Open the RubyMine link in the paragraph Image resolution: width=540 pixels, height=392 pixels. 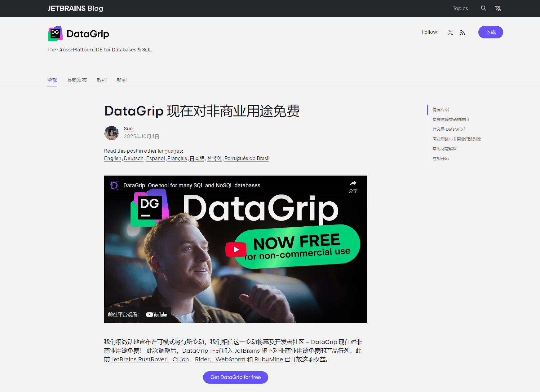pyautogui.click(x=269, y=359)
